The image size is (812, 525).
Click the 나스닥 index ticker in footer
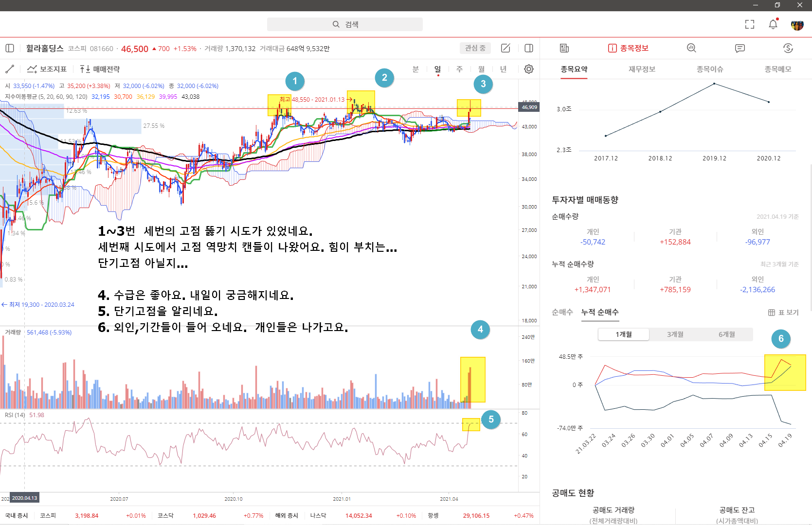pyautogui.click(x=318, y=516)
